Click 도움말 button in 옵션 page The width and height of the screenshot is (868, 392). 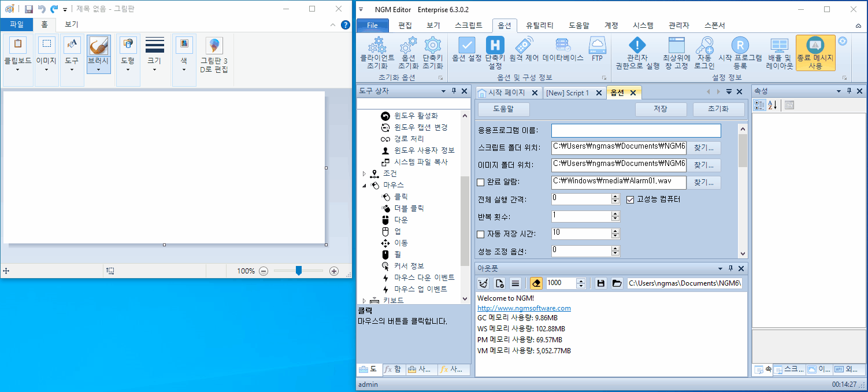(x=503, y=109)
